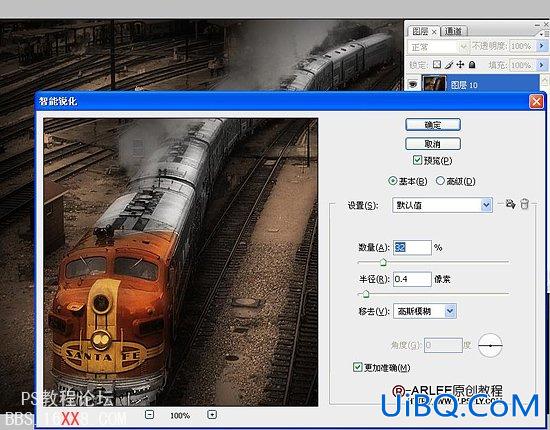Zoom out preview with the minus icon

(149, 415)
